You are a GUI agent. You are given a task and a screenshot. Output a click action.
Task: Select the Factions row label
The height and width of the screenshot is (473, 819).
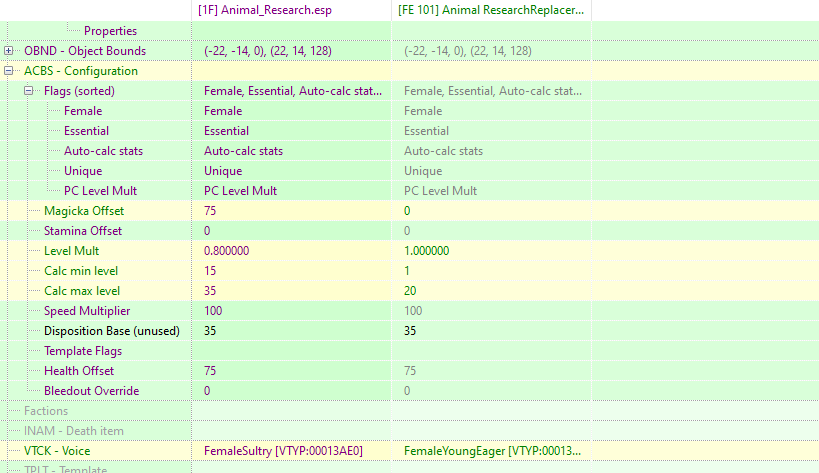[x=46, y=411]
